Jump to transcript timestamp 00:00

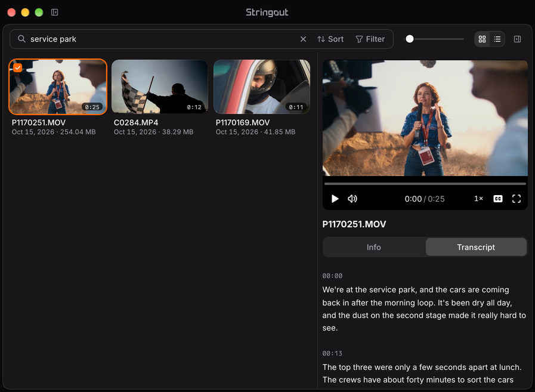(x=332, y=276)
